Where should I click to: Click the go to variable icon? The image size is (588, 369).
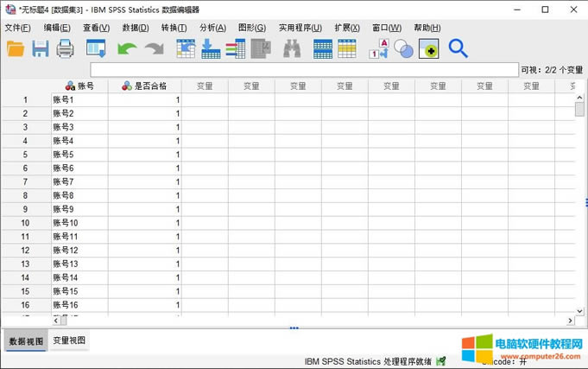pyautogui.click(x=211, y=49)
